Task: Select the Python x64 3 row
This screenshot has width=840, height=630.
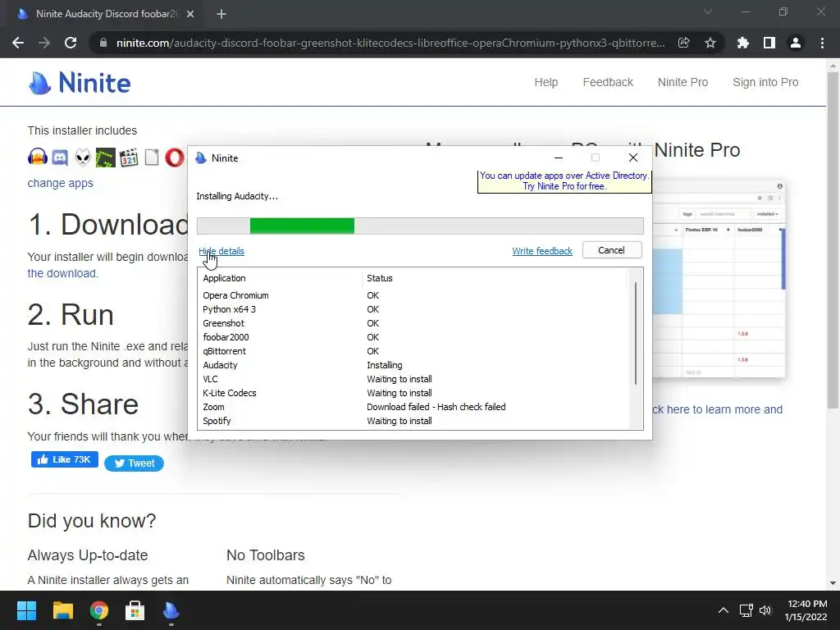Action: tap(413, 309)
